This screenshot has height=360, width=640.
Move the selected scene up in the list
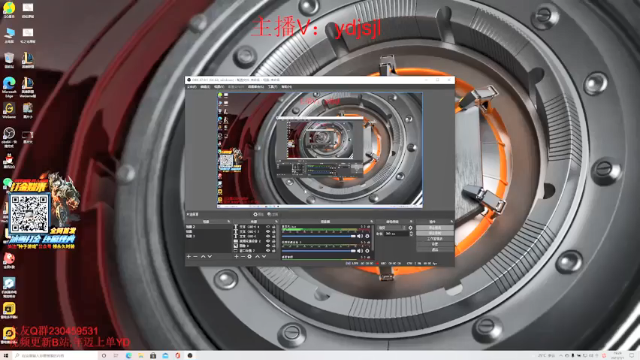[x=203, y=256]
